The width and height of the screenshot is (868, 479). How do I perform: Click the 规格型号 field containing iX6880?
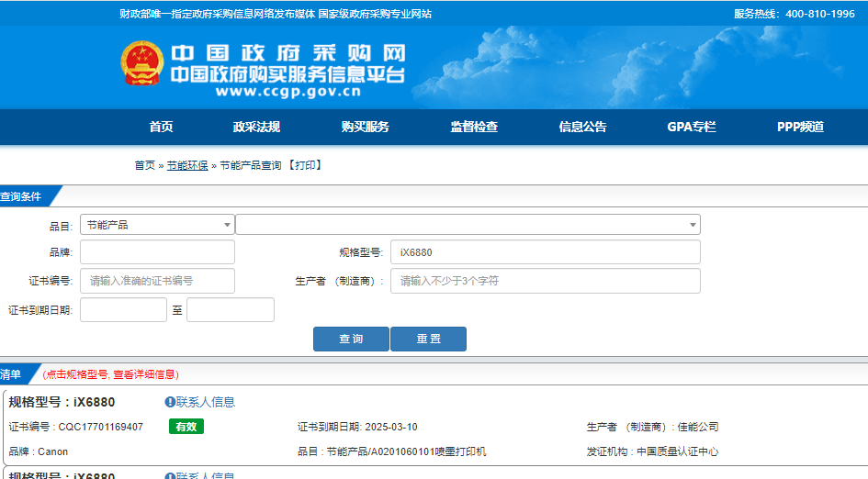[545, 252]
